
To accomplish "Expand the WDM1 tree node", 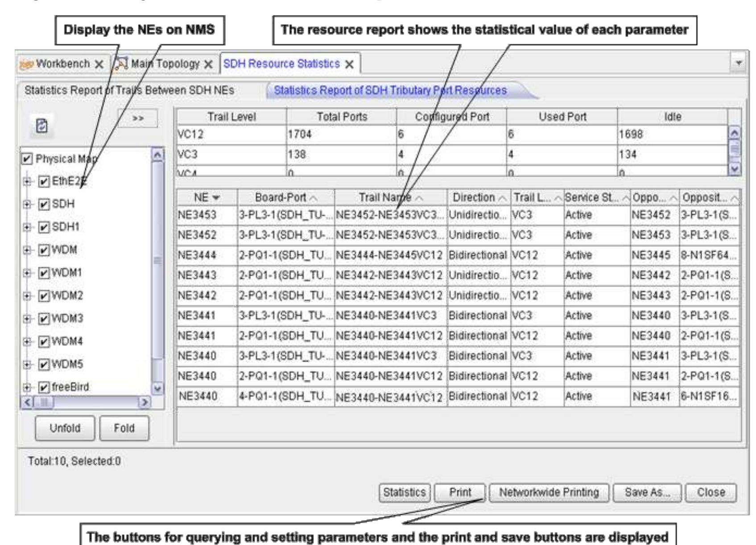I will pos(28,273).
